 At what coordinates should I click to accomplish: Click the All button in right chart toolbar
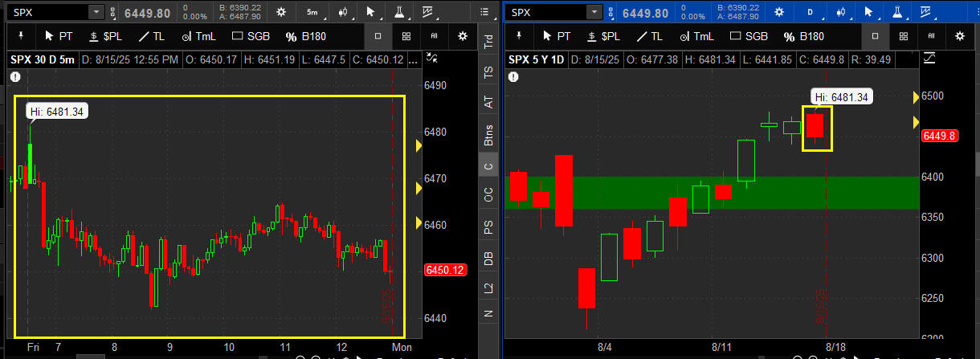pos(932,36)
